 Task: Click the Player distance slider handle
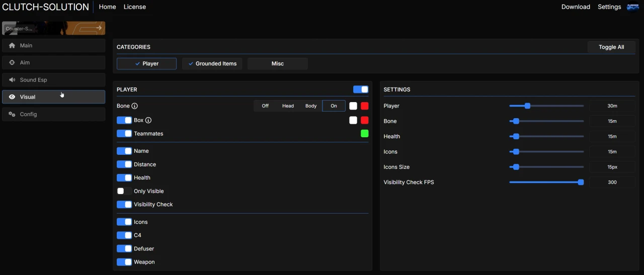[x=527, y=106]
